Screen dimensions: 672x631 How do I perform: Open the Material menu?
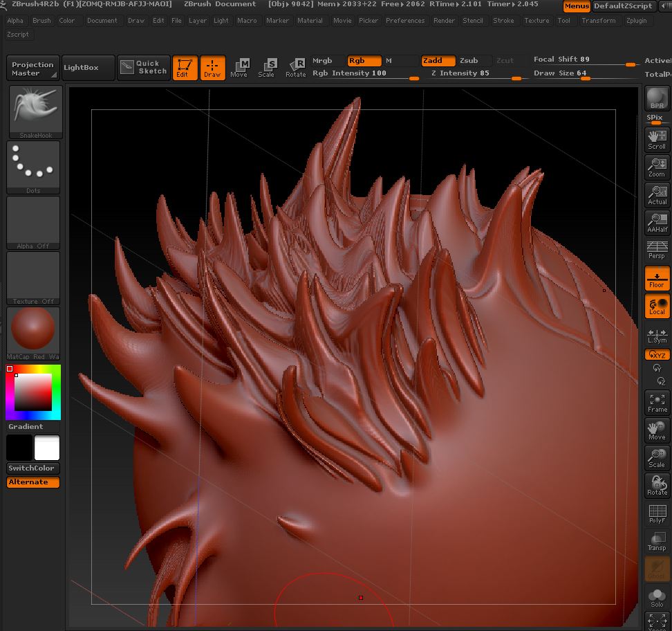pyautogui.click(x=310, y=21)
